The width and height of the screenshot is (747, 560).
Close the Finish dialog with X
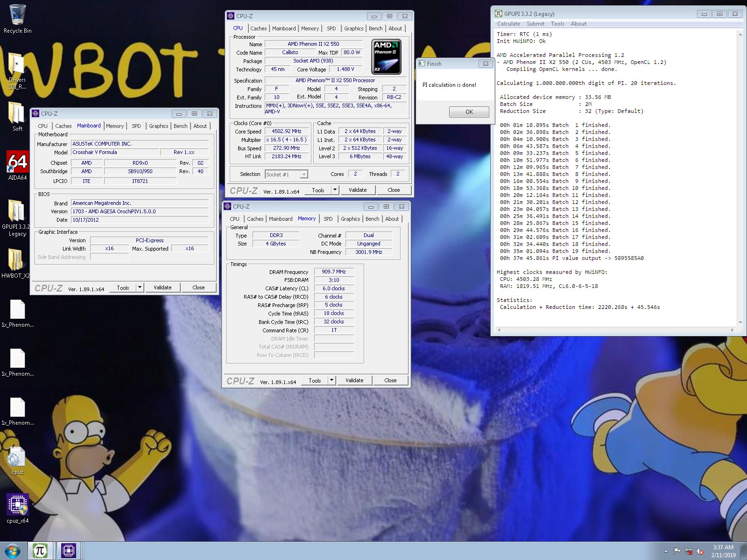tap(486, 63)
